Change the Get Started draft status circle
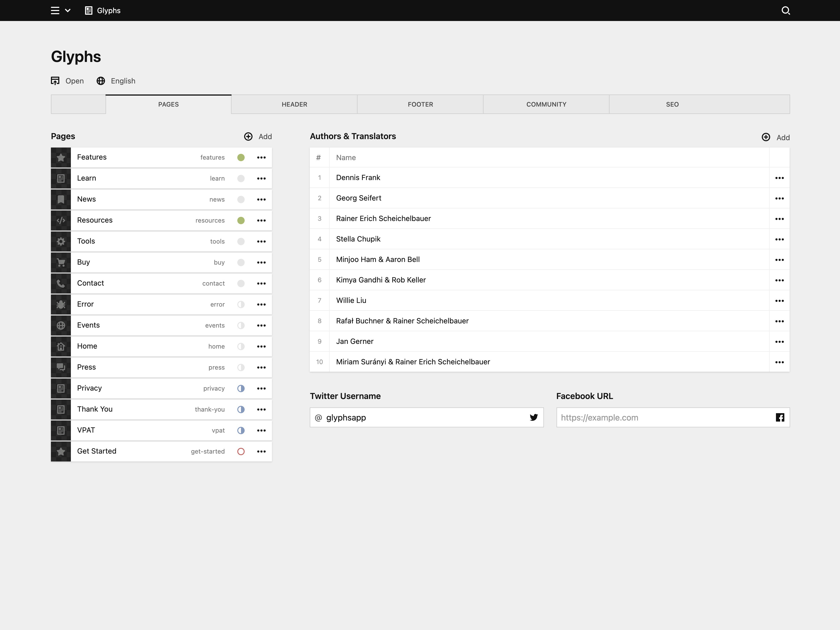This screenshot has width=840, height=630. (x=241, y=451)
